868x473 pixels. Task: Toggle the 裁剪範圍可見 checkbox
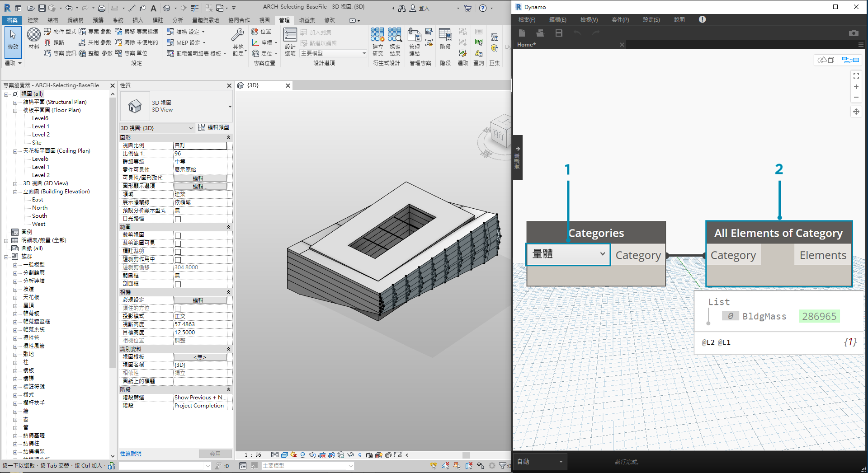click(x=178, y=244)
